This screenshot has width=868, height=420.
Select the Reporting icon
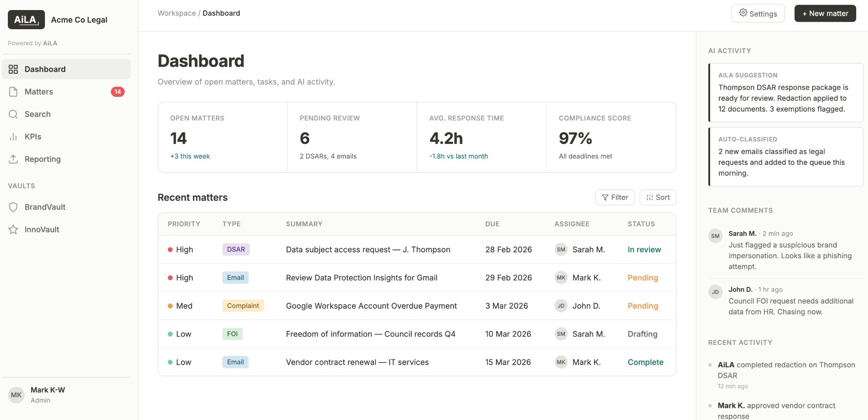tap(14, 159)
